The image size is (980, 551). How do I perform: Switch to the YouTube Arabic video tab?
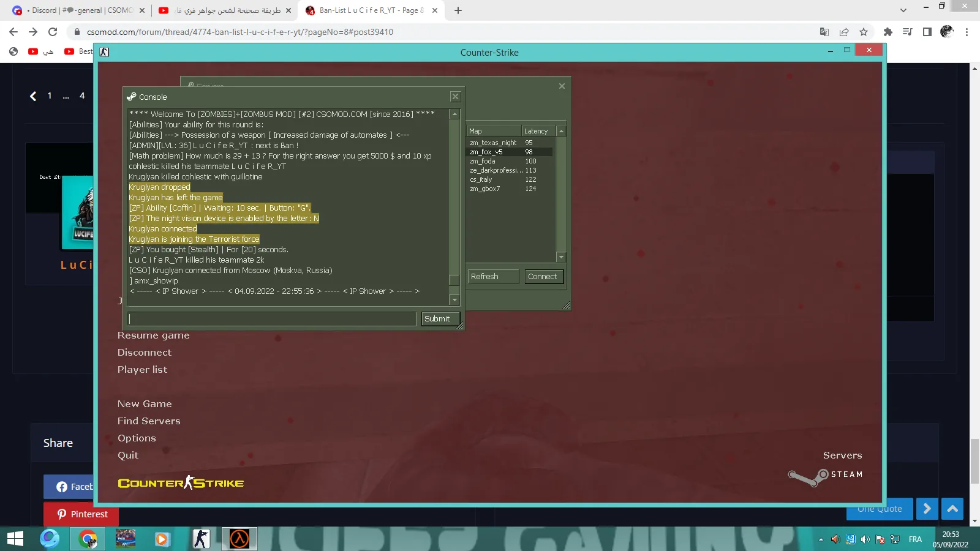224,10
